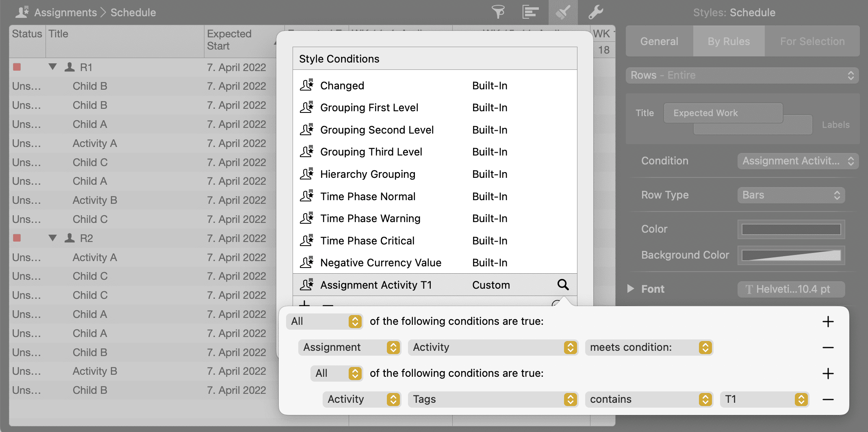Expand the Font section

[630, 289]
